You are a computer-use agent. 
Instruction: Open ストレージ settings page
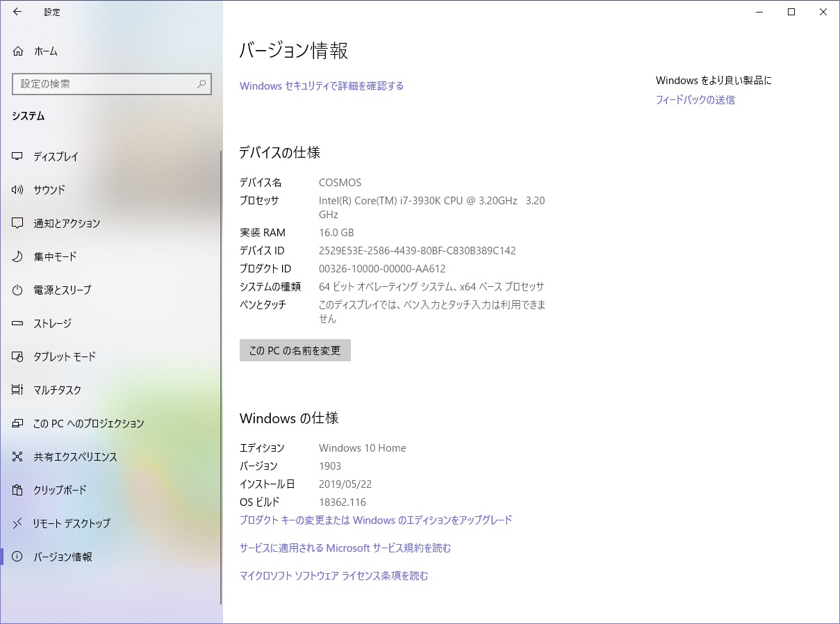tap(111, 323)
